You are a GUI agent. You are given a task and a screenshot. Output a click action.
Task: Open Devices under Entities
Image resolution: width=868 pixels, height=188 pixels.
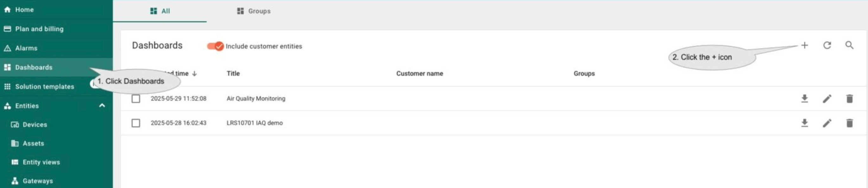tap(35, 124)
